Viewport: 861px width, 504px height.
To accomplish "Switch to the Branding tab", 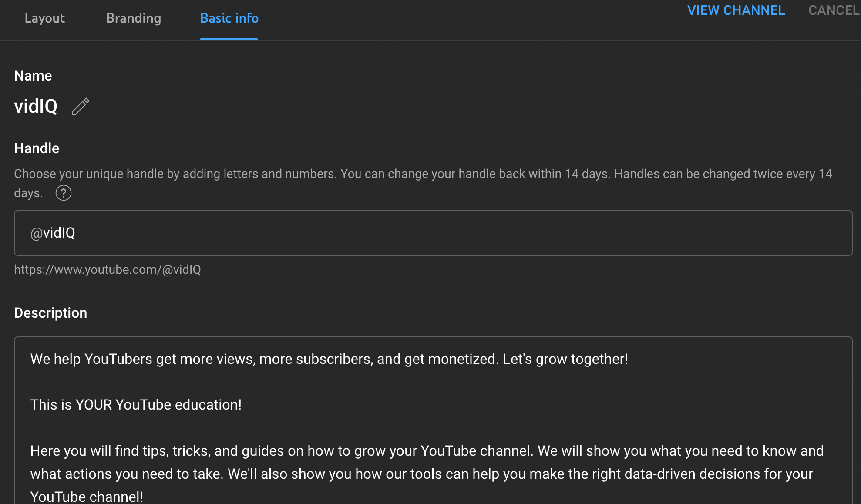I will 134,18.
